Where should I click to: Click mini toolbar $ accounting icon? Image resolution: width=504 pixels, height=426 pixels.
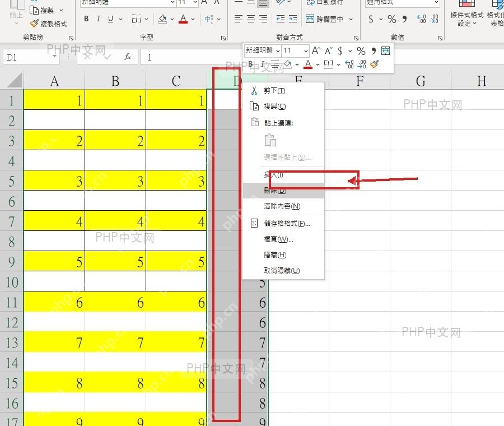click(340, 51)
